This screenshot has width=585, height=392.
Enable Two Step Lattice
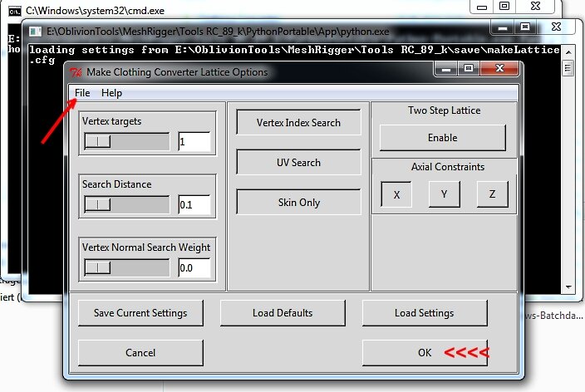point(442,138)
